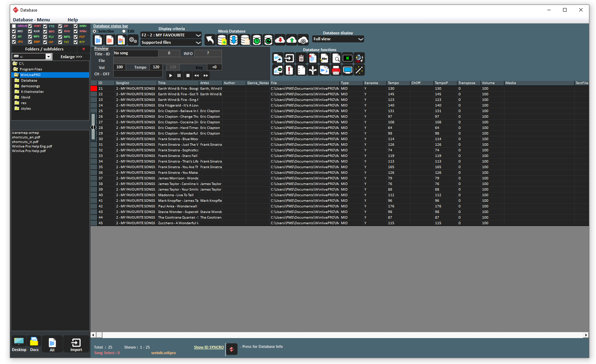596x364 pixels.
Task: Switch to the Edit radio button
Action: pos(124,31)
